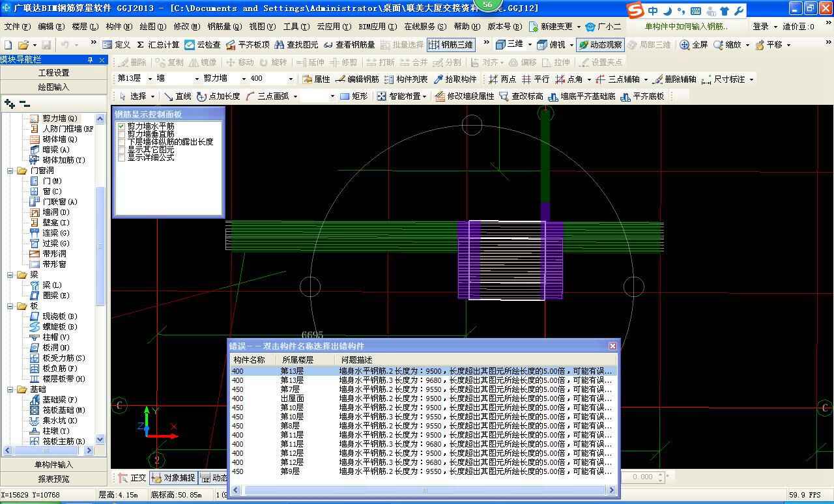This screenshot has width=834, height=504.
Task: Click 平齐底板 align bottom slab tool
Action: point(642,96)
